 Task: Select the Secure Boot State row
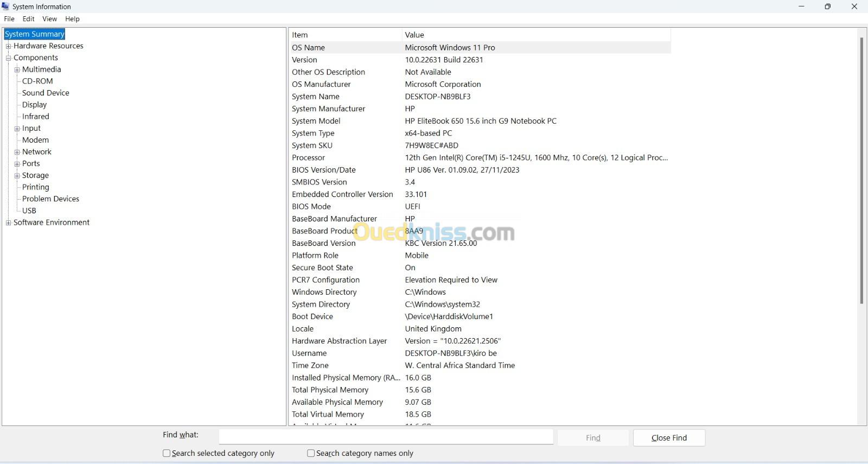coord(480,268)
